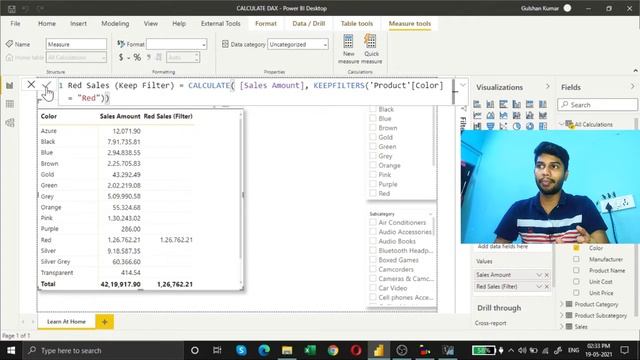This screenshot has height=360, width=640.
Task: Add a new page with the plus button
Action: point(104,322)
